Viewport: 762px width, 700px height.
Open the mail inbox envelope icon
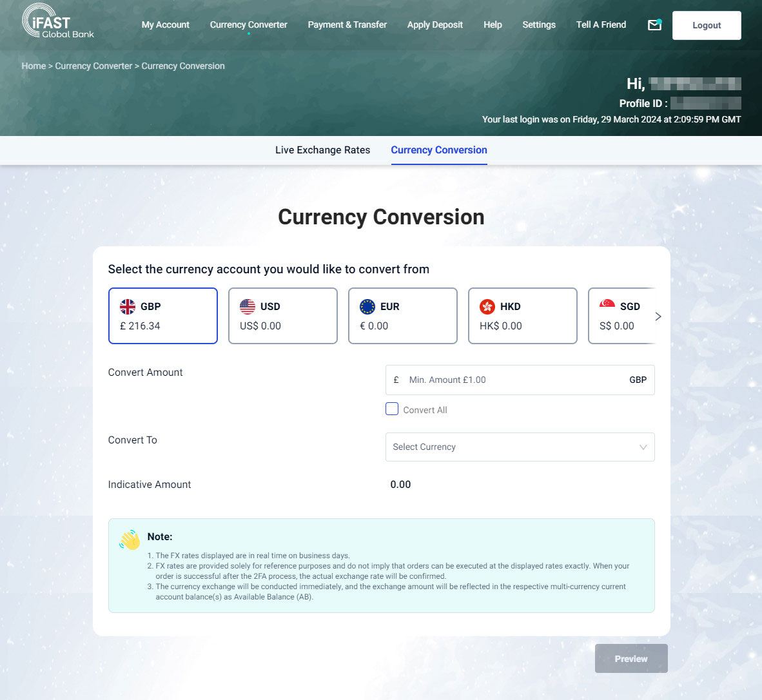tap(654, 25)
